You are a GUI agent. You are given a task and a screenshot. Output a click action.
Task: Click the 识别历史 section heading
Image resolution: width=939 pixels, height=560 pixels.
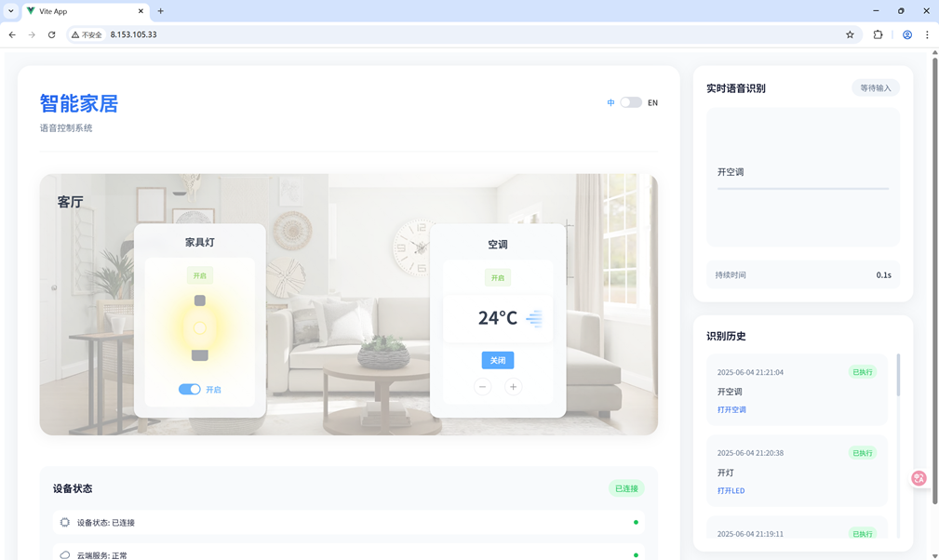pos(726,336)
